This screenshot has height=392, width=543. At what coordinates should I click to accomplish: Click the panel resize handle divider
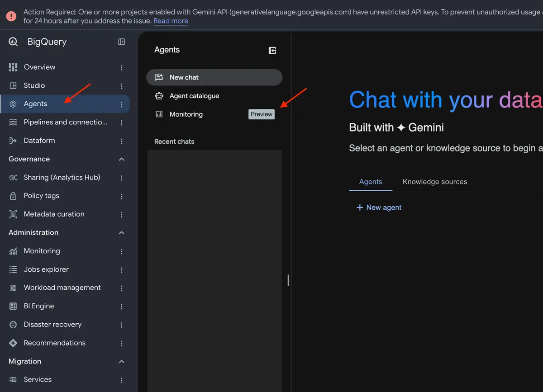pos(288,280)
